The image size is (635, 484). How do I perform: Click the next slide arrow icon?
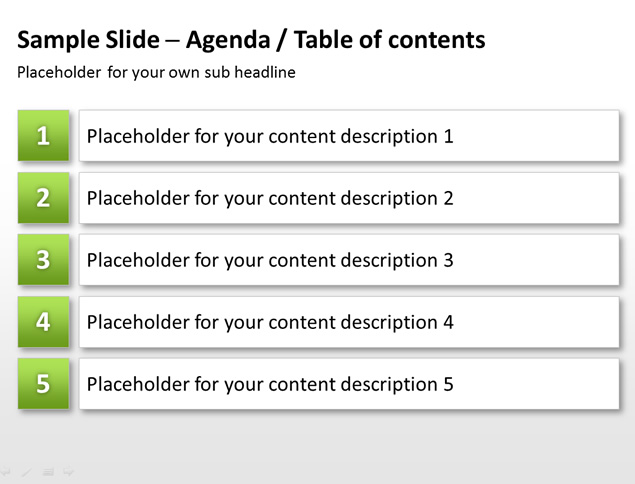click(69, 471)
